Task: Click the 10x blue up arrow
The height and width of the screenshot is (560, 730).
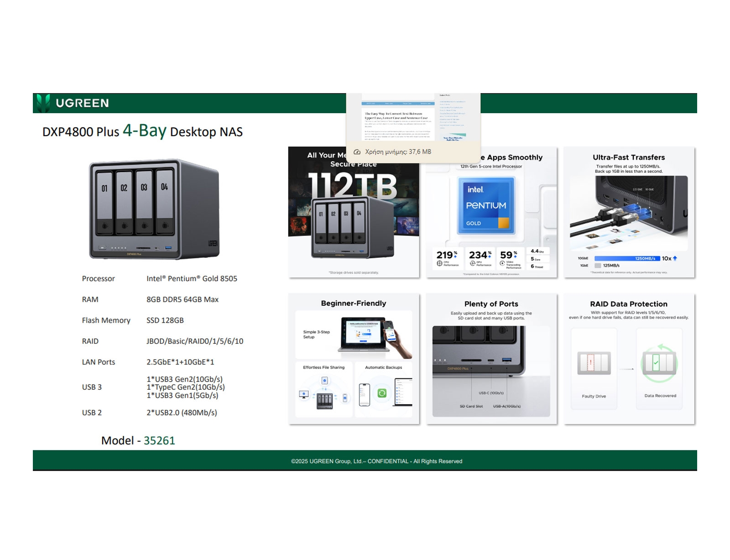Action: [675, 258]
